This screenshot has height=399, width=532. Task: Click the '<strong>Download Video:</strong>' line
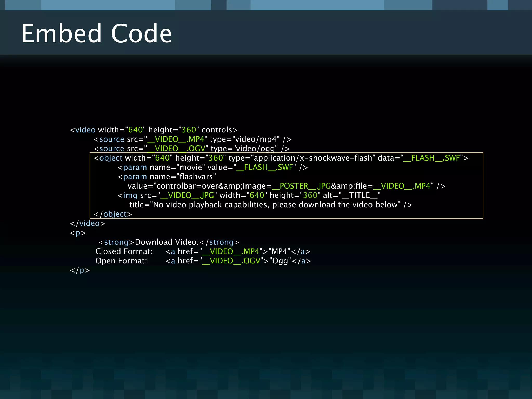pyautogui.click(x=169, y=242)
